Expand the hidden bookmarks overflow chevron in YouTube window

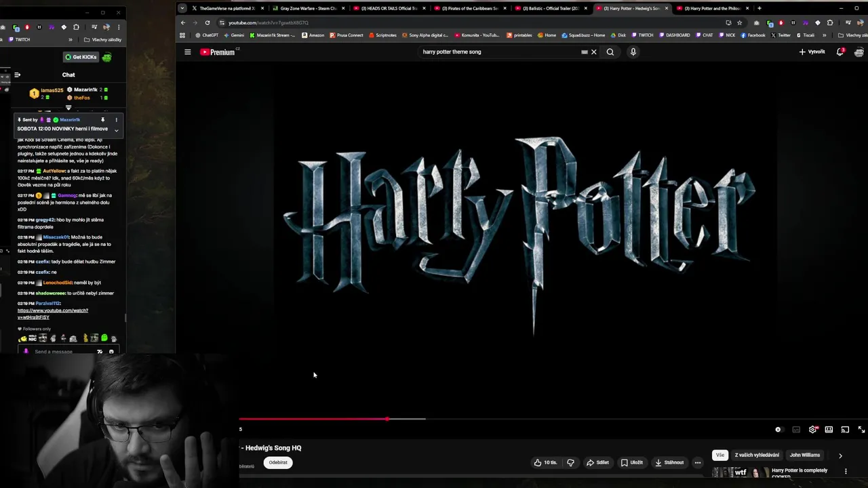[x=825, y=35]
